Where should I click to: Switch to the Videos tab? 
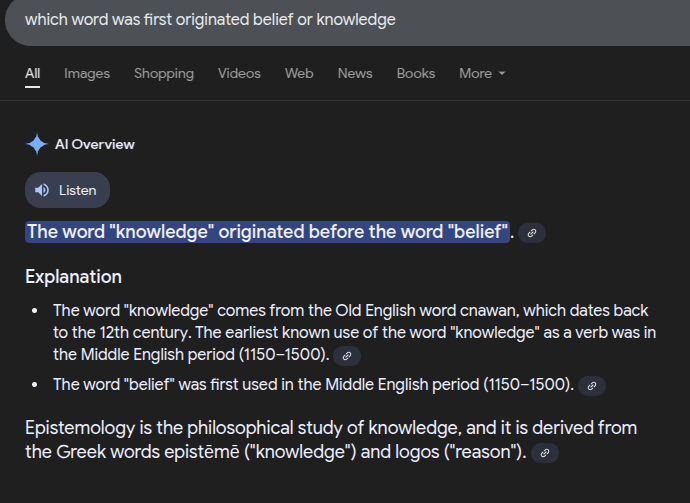pyautogui.click(x=239, y=73)
